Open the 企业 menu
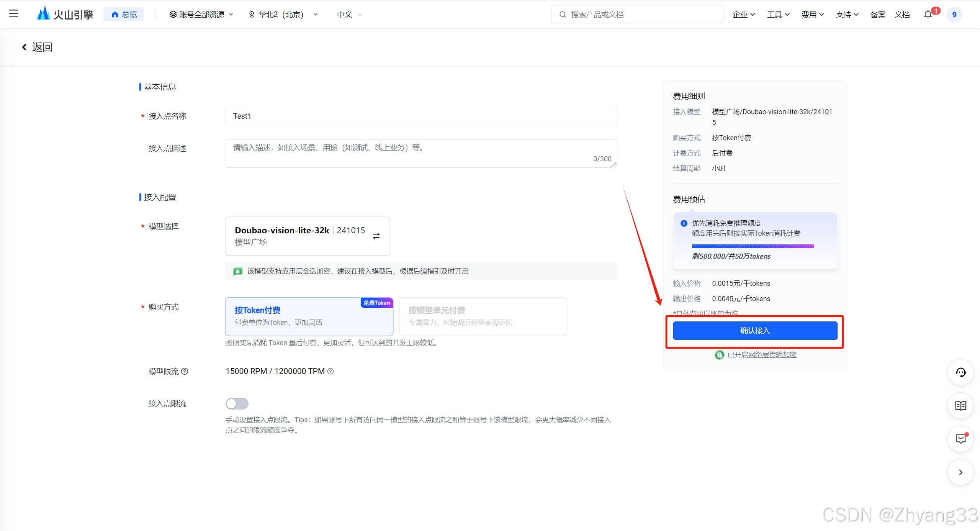The image size is (980, 531). (743, 15)
